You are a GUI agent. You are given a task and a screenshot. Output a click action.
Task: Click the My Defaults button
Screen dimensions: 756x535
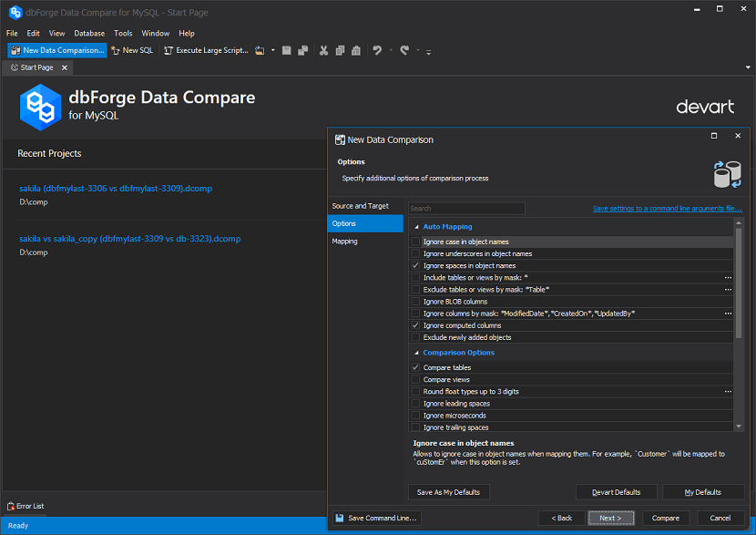click(x=703, y=492)
